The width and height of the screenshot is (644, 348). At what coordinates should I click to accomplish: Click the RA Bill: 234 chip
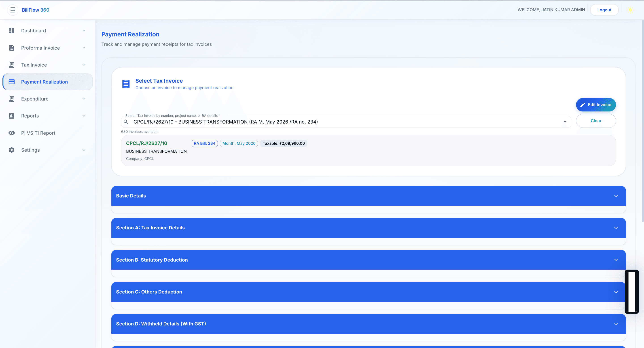click(x=205, y=143)
